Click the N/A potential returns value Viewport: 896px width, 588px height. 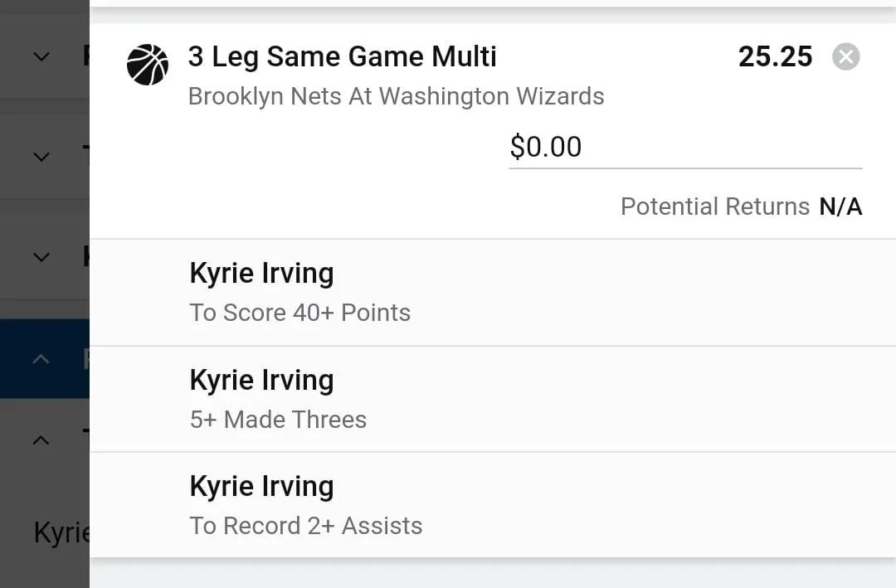click(x=840, y=207)
